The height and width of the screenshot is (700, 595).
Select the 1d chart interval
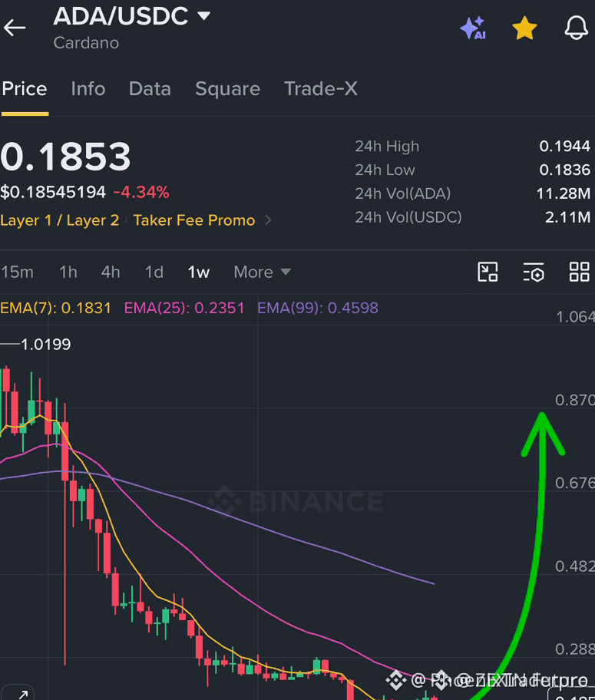click(x=154, y=272)
